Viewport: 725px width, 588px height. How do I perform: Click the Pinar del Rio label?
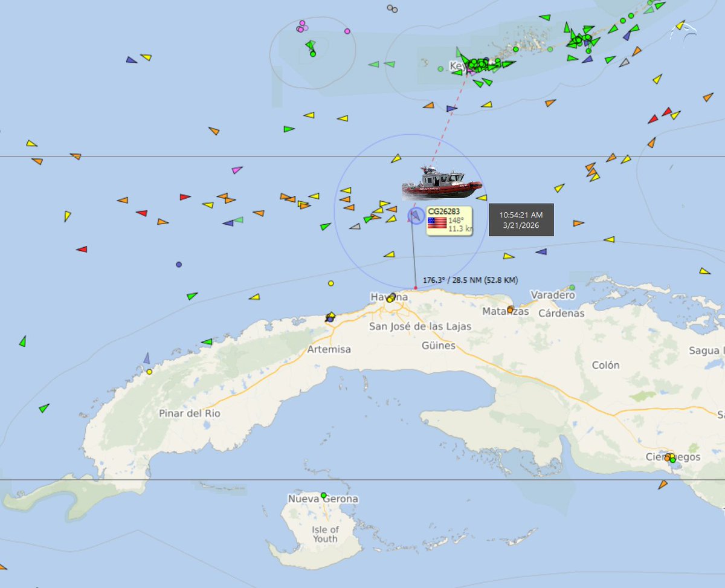click(190, 413)
